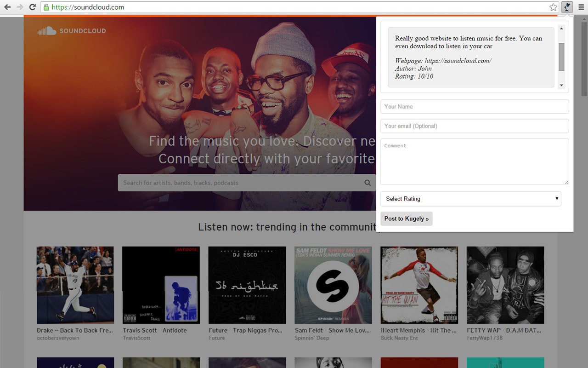Open Chrome hamburger menu
The width and height of the screenshot is (588, 368).
click(581, 7)
